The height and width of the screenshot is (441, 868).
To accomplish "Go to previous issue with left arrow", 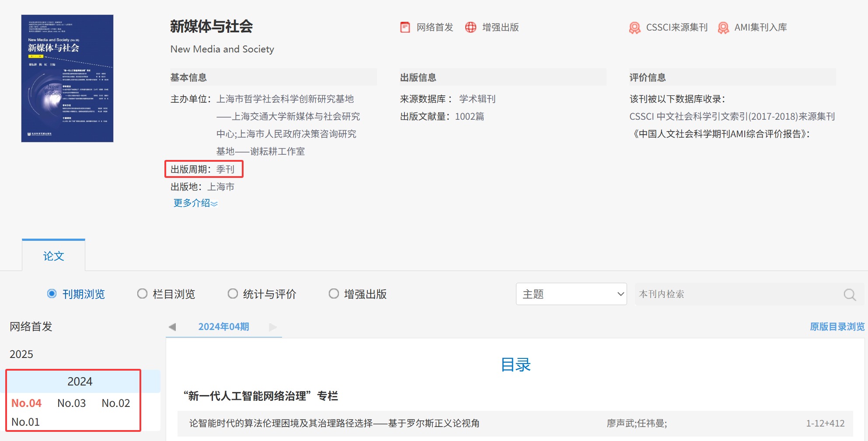I will [172, 327].
